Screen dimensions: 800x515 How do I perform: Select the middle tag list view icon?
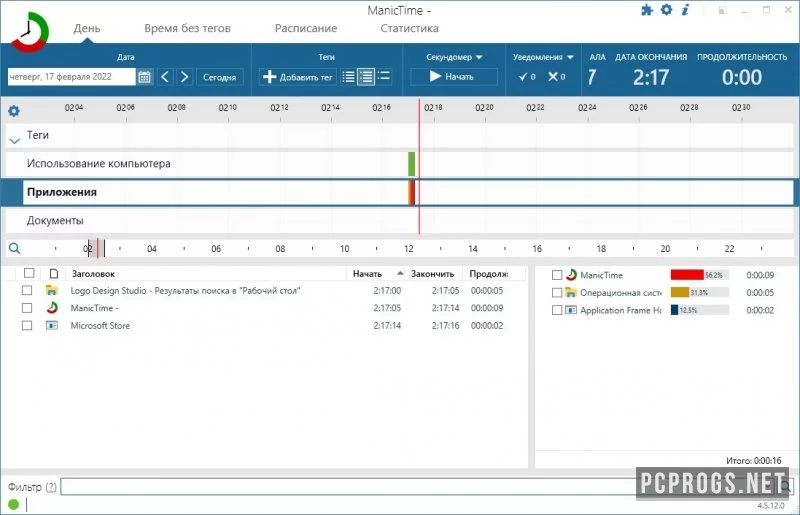tap(366, 77)
